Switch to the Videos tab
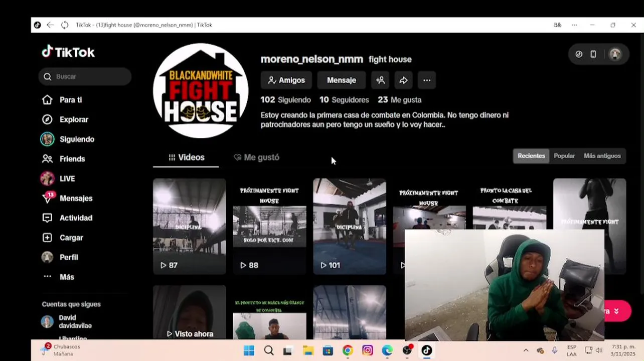The width and height of the screenshot is (644, 361). [x=186, y=157]
